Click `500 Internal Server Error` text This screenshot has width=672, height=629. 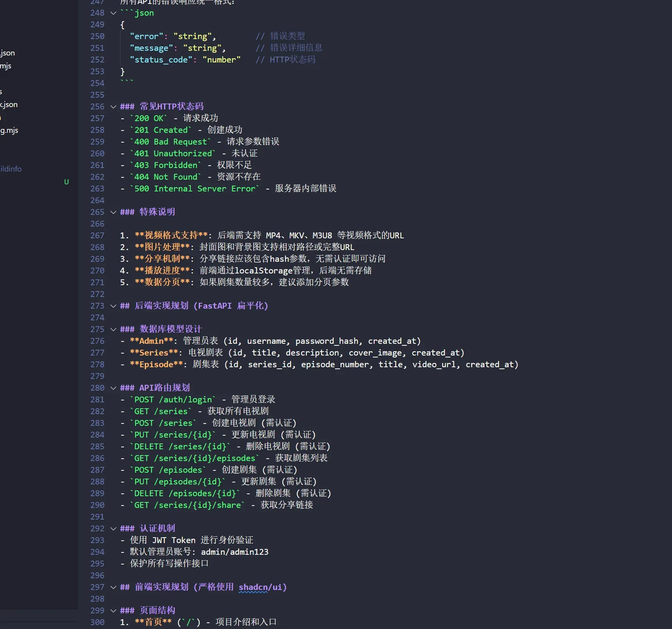point(195,189)
